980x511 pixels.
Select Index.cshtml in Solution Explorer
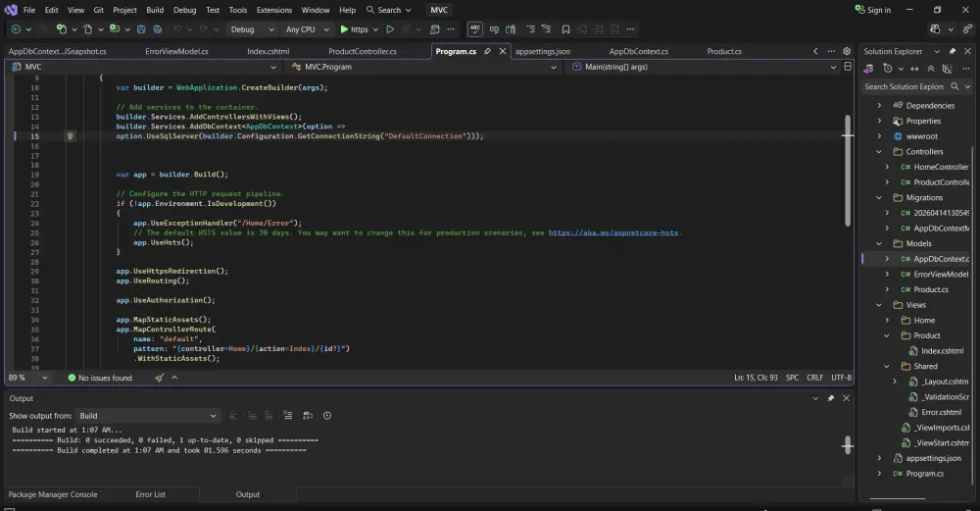pyautogui.click(x=942, y=351)
